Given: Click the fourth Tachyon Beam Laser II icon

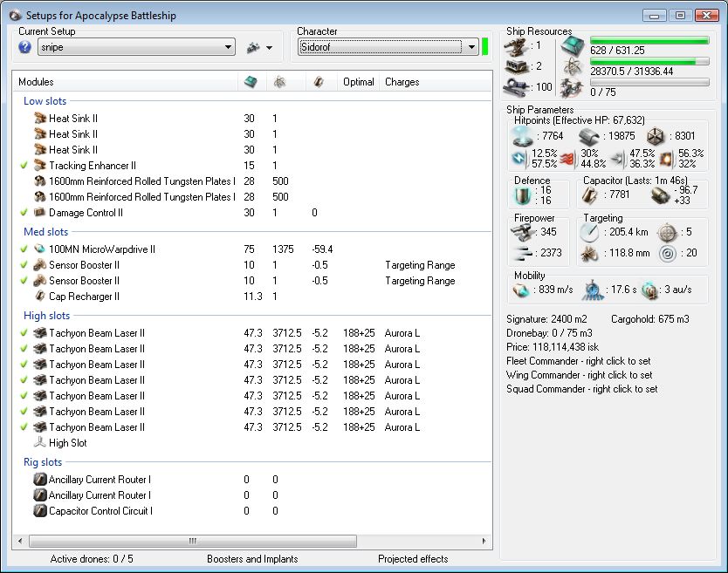Looking at the screenshot, I should coord(40,380).
